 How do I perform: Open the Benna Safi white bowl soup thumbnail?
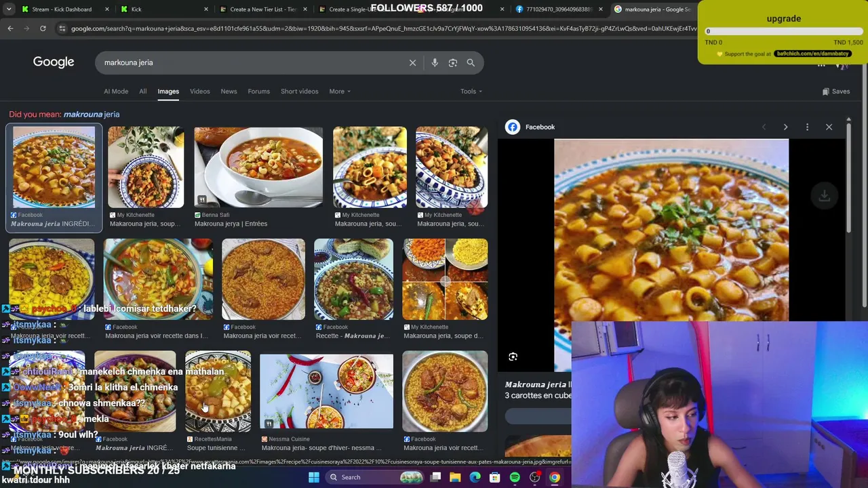tap(258, 167)
